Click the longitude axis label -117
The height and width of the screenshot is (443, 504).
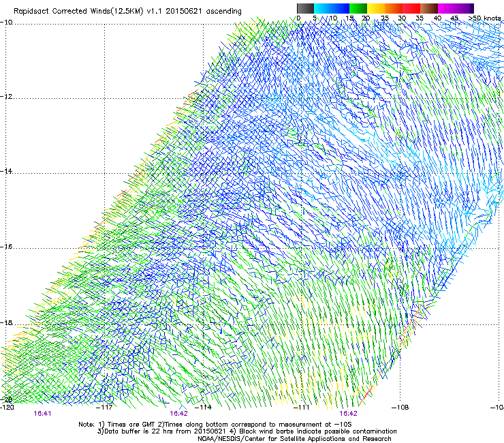105,408
